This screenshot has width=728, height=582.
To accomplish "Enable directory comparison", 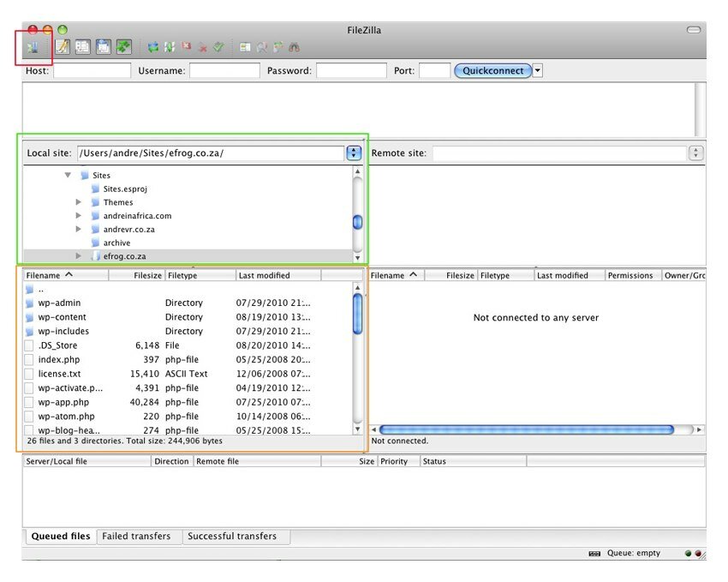I will [261, 47].
